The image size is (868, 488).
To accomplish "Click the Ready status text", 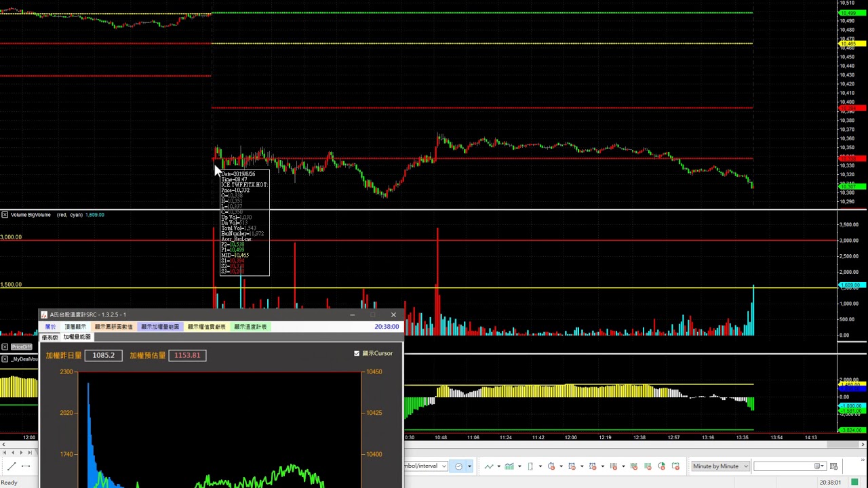I will (x=9, y=483).
